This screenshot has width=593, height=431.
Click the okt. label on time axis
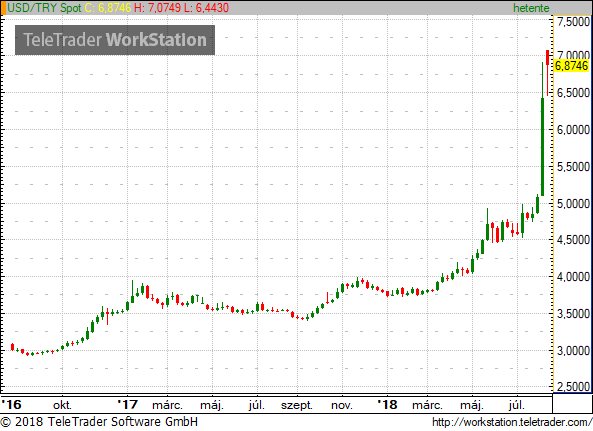pos(62,406)
